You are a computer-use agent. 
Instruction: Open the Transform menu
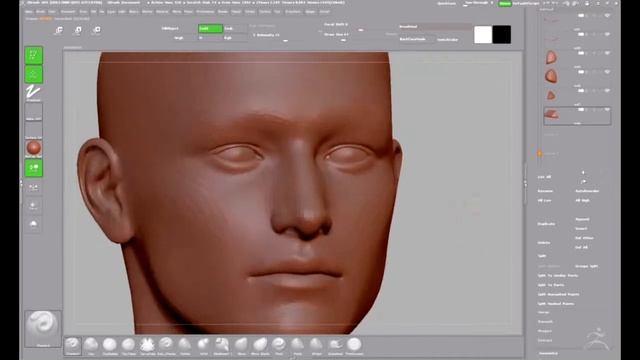(293, 12)
